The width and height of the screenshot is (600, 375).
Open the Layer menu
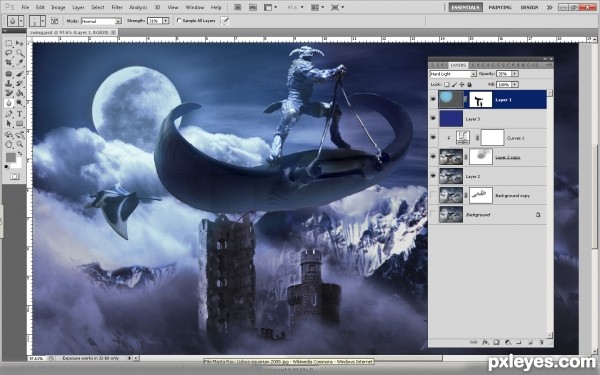pyautogui.click(x=78, y=7)
